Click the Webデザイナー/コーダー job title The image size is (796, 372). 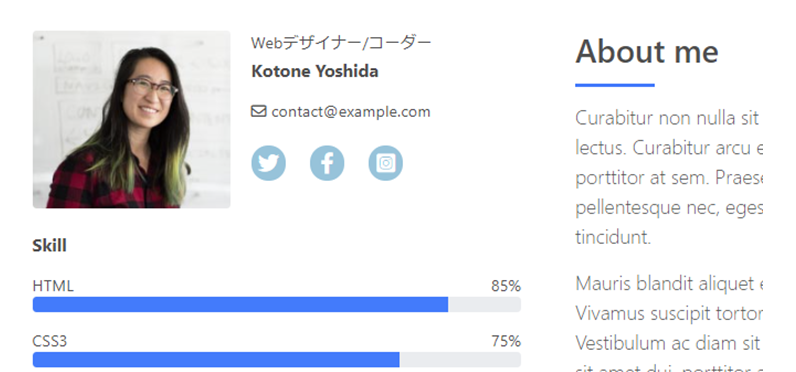(341, 43)
